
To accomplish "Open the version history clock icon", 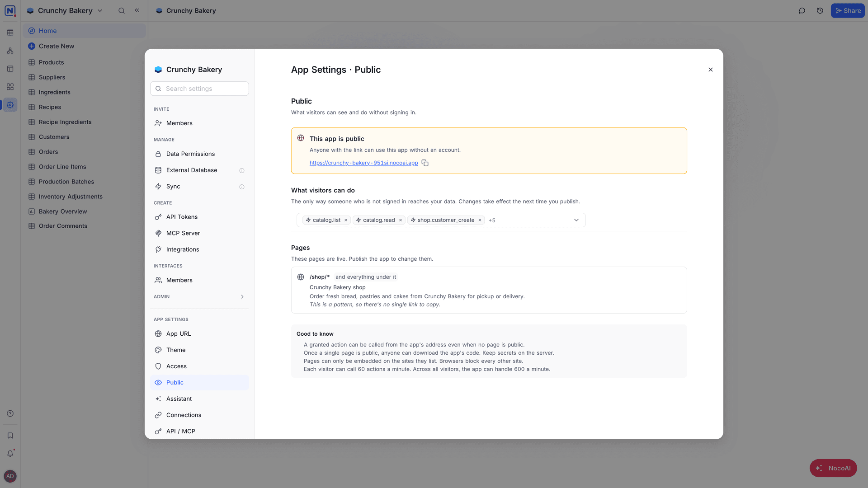I will pyautogui.click(x=820, y=10).
